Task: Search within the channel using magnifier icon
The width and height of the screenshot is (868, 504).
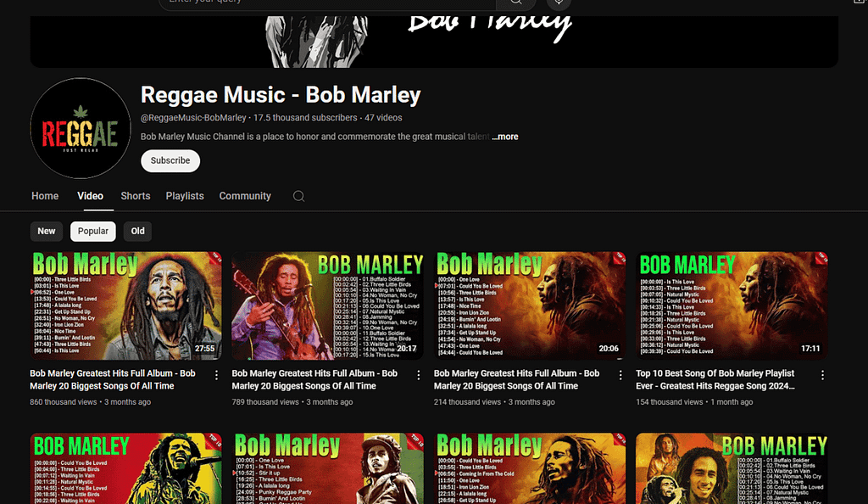Action: coord(298,196)
